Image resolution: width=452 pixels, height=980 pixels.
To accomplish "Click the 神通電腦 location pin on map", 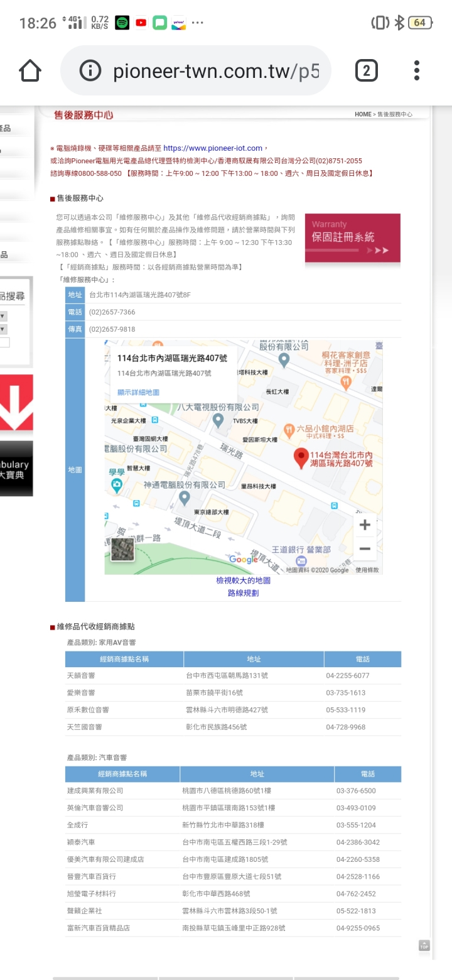I will [184, 498].
